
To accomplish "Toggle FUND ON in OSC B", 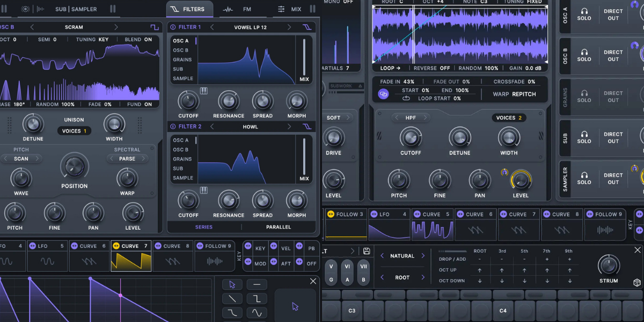I will (140, 104).
